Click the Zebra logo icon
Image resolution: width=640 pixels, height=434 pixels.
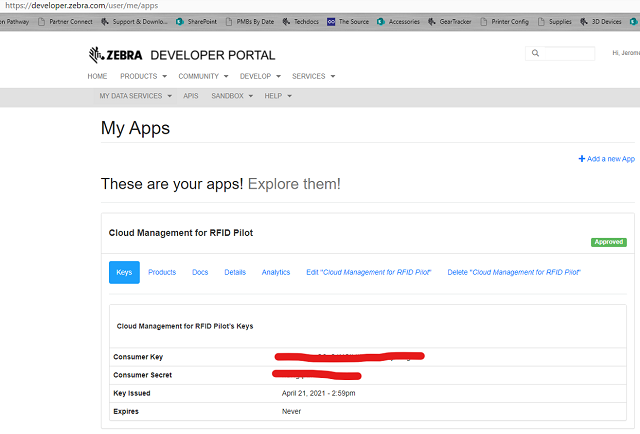[x=96, y=55]
